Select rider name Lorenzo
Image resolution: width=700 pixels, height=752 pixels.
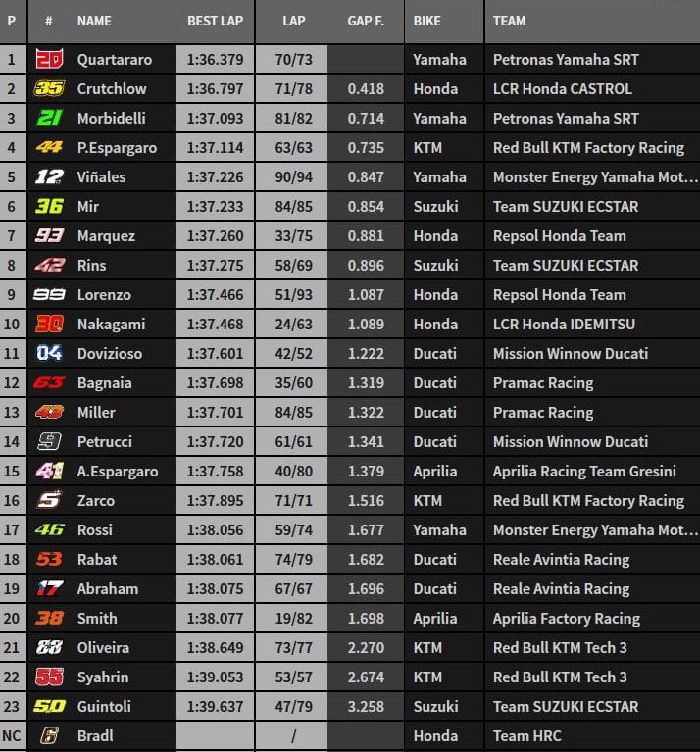click(x=104, y=295)
